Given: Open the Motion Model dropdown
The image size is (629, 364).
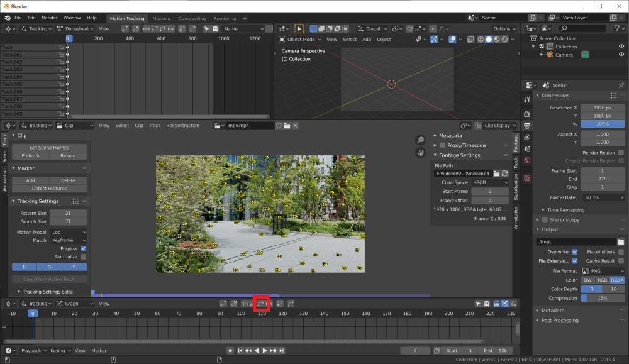Looking at the screenshot, I should pos(69,232).
